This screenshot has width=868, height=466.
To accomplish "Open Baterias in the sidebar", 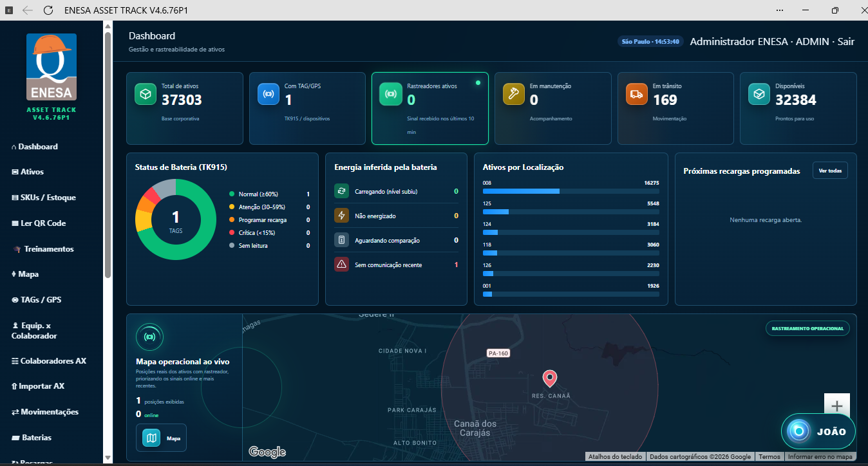I will tap(32, 438).
